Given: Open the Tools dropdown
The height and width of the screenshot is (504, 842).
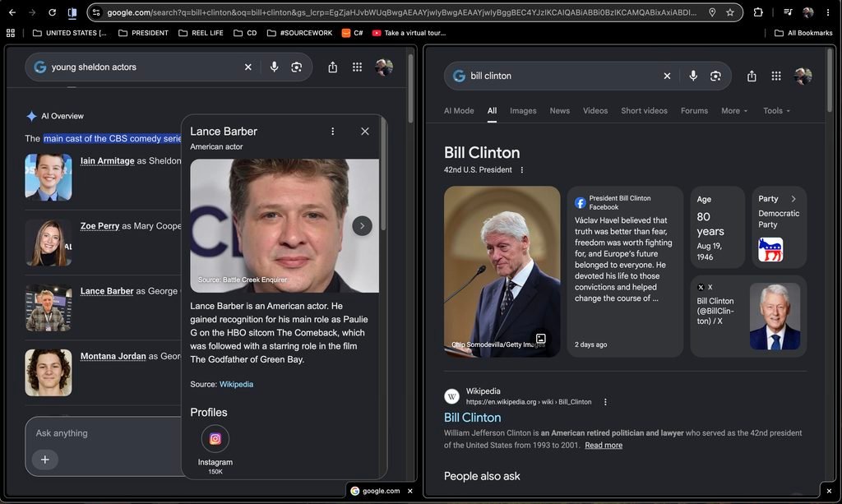Looking at the screenshot, I should click(776, 110).
